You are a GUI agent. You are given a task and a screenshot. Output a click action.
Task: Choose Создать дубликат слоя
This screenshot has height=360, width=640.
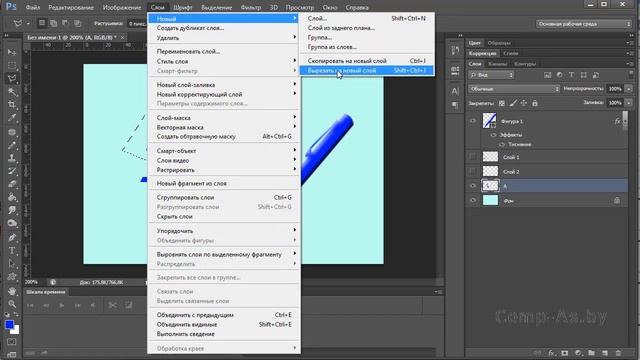pos(224,28)
